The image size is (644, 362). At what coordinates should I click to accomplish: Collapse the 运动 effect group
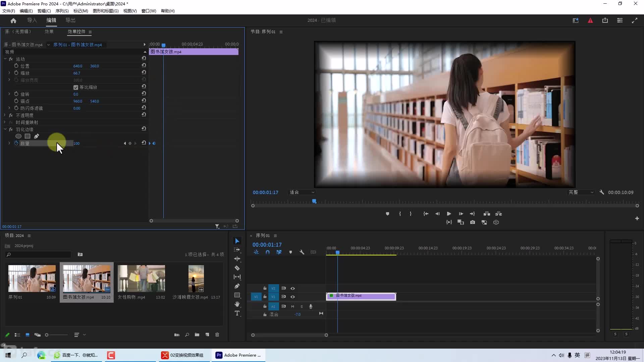tap(5, 59)
